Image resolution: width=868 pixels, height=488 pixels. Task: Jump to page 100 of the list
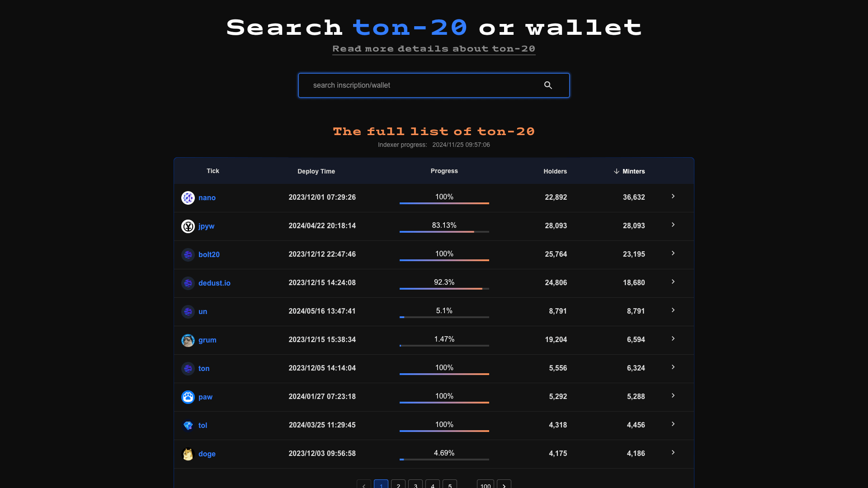click(x=486, y=484)
